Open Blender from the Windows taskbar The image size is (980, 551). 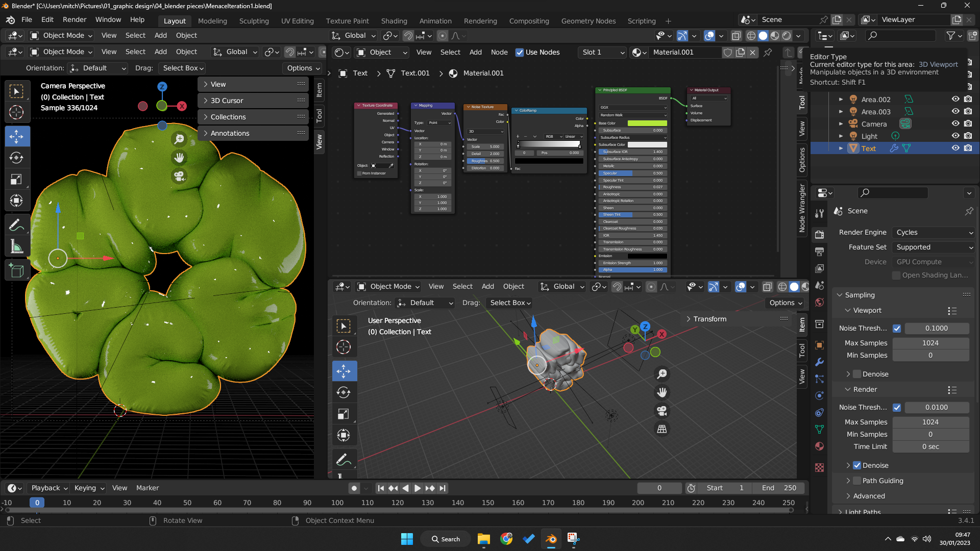point(551,539)
